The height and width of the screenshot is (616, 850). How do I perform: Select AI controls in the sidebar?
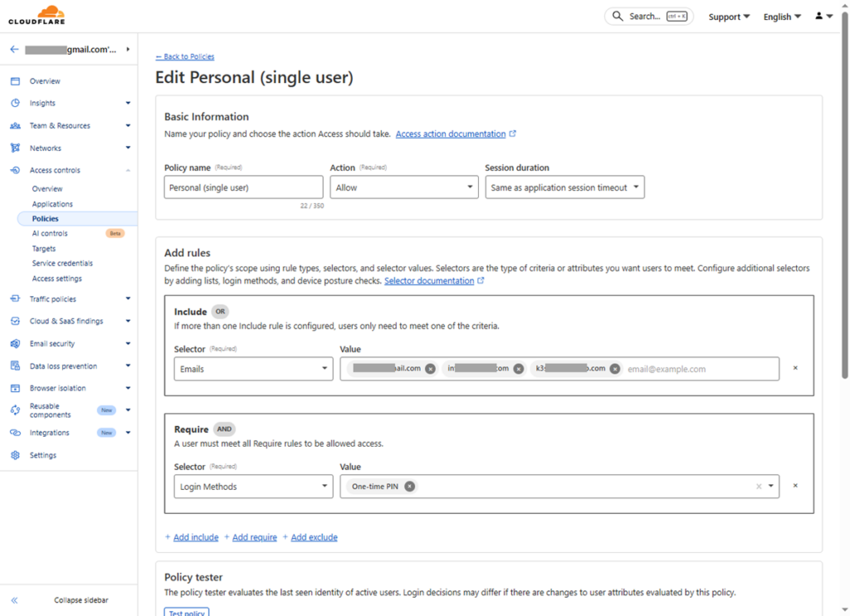pos(50,233)
